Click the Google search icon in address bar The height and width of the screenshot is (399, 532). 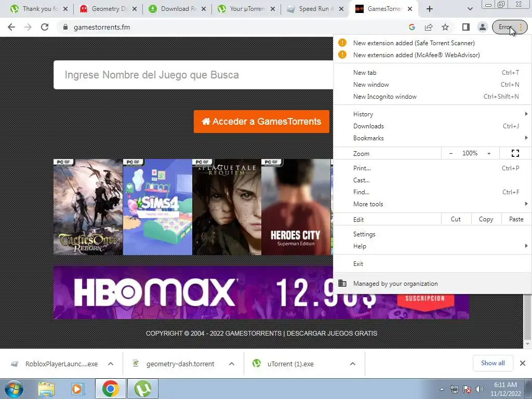coord(412,27)
